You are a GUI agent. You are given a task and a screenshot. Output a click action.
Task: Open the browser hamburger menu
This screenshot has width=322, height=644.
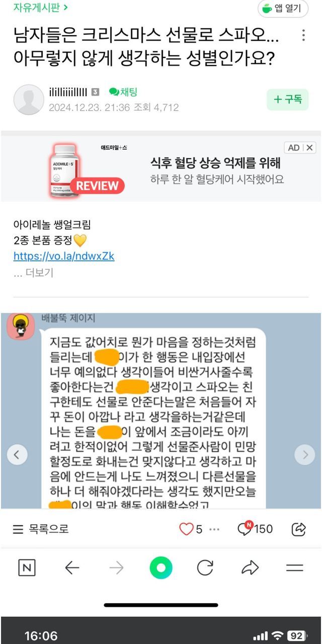coord(294,568)
